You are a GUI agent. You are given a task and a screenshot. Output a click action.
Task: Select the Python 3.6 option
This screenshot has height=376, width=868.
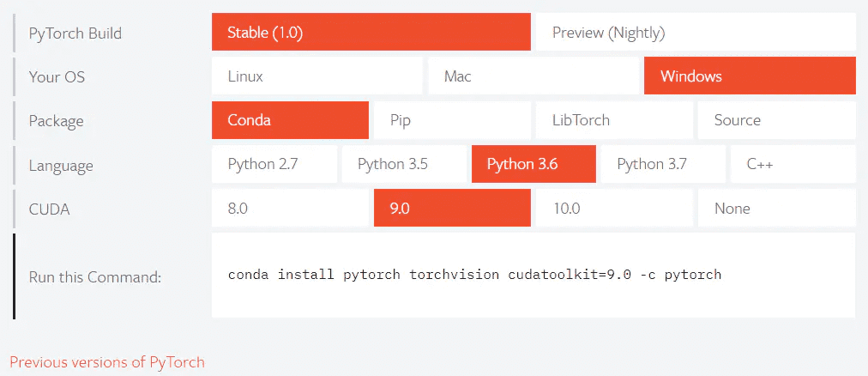pos(533,164)
